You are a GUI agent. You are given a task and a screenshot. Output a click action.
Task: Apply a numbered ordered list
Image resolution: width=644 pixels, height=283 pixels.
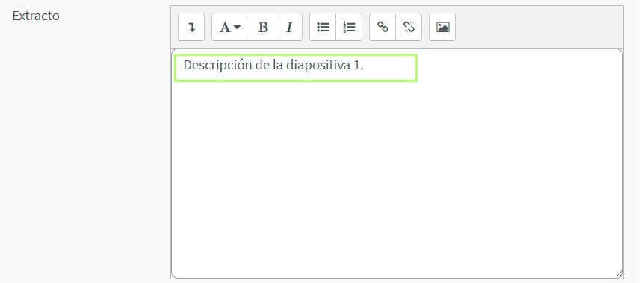coord(349,27)
